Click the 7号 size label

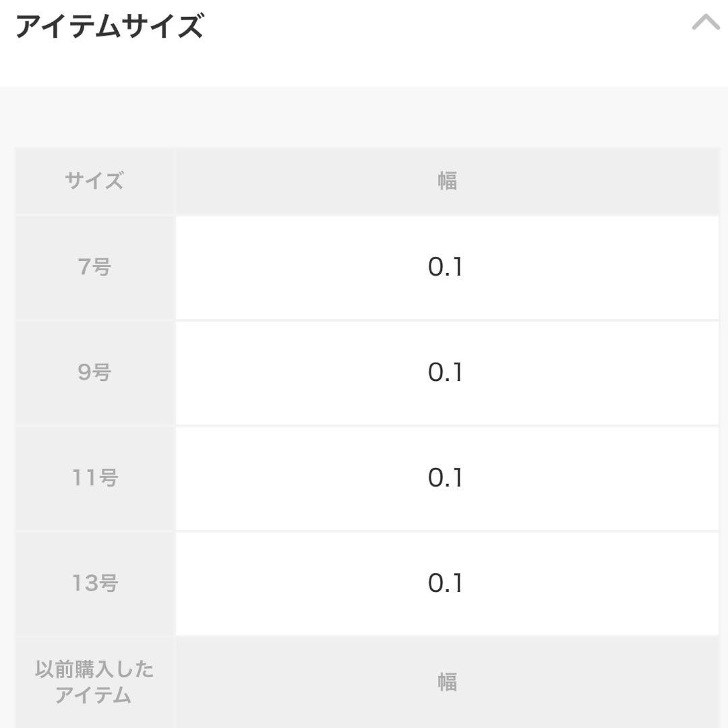click(x=94, y=266)
